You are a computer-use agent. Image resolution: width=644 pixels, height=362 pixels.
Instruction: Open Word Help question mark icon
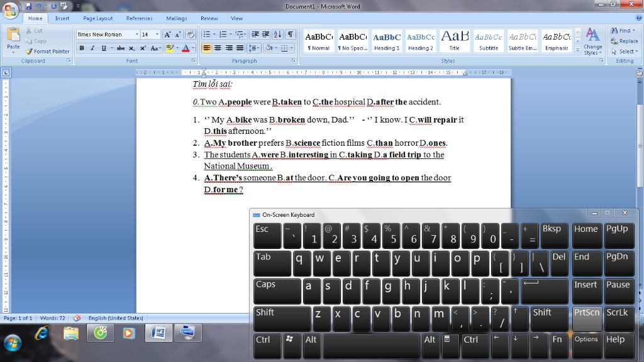pyautogui.click(x=639, y=18)
